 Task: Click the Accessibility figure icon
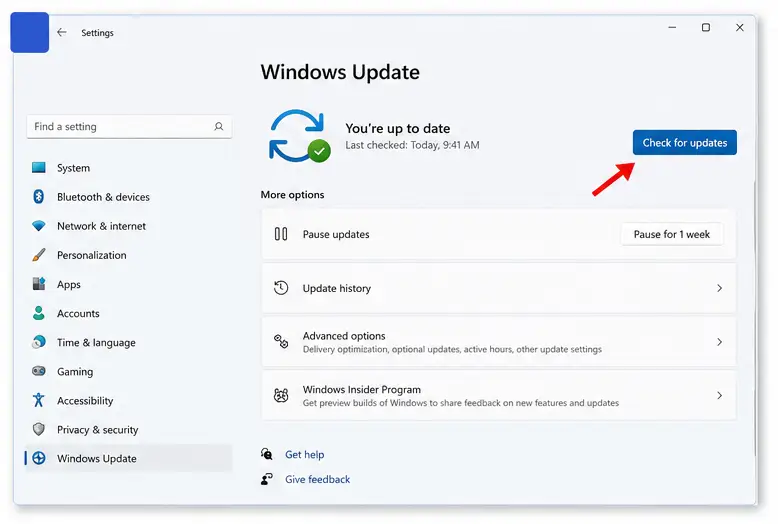tap(39, 400)
